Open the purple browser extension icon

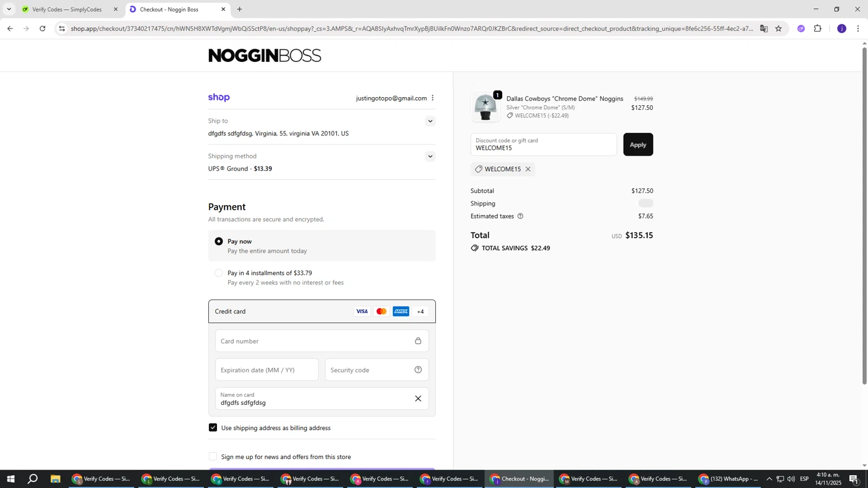[x=801, y=28]
